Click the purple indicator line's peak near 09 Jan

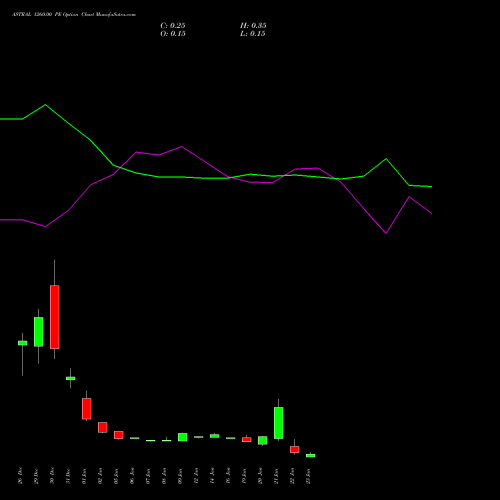click(181, 146)
